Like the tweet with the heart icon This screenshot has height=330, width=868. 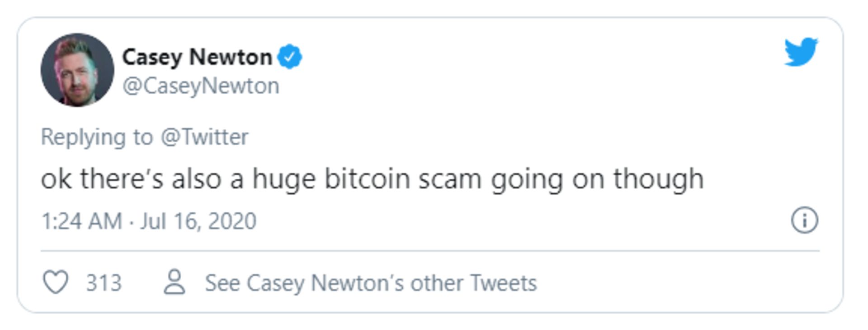(x=55, y=282)
